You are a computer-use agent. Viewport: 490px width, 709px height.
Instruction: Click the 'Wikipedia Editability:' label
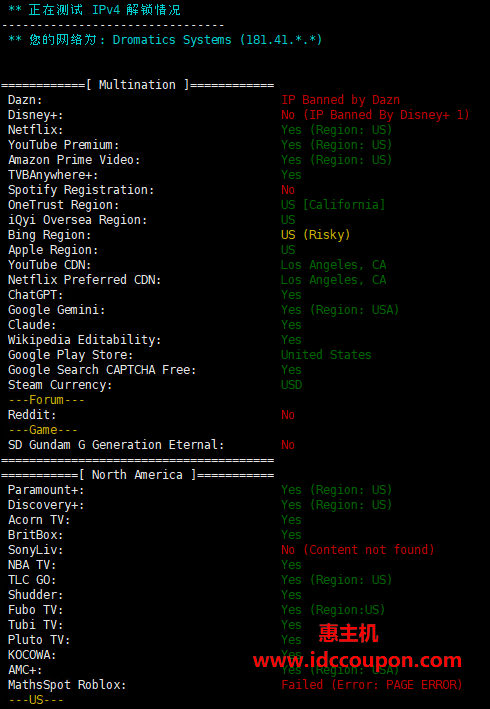tap(85, 340)
